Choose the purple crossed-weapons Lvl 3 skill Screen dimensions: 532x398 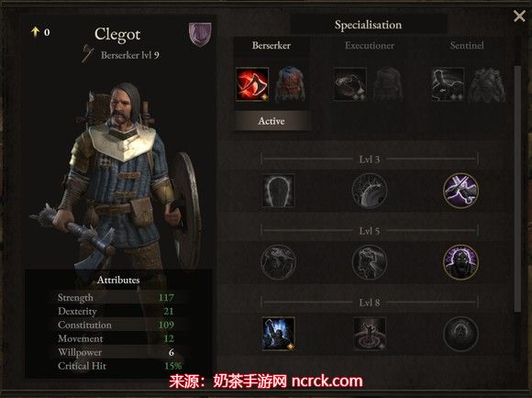[x=460, y=191]
